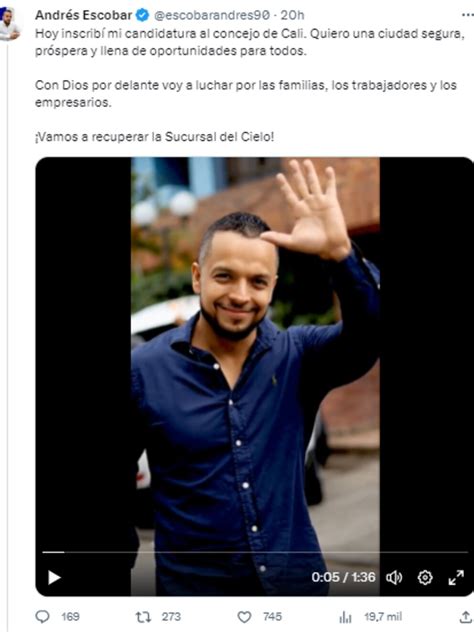474x632 pixels.
Task: Open the three-dot more options menu
Action: point(468,15)
